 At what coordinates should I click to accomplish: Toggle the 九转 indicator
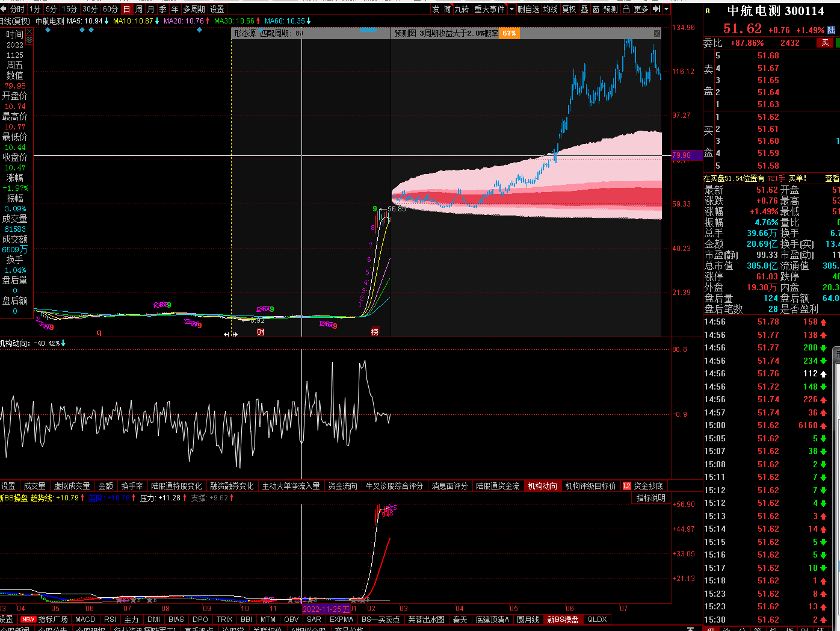(x=462, y=9)
